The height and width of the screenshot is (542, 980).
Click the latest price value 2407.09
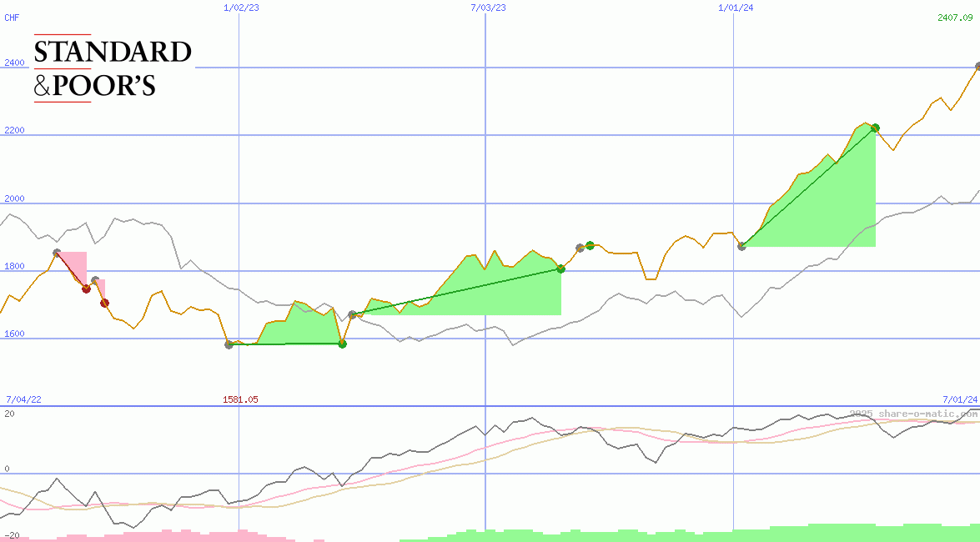pyautogui.click(x=955, y=18)
